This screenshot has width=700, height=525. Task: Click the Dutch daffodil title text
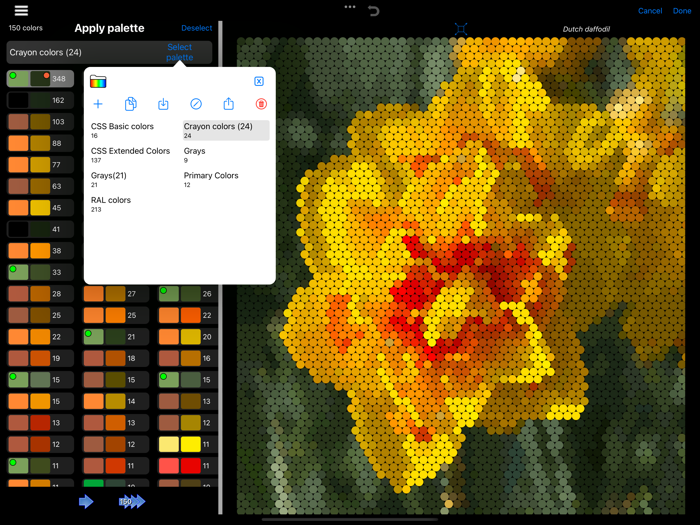[x=586, y=29]
